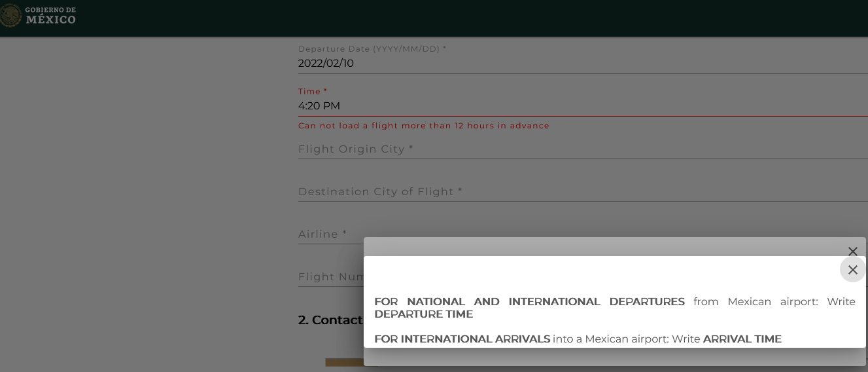Click the Gobierno de México emblem icon
Viewport: 868px width, 372px height.
pos(10,15)
